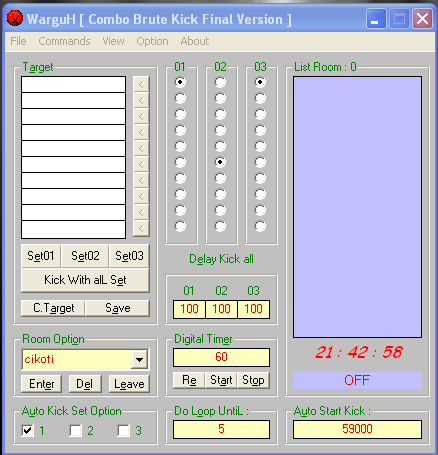The width and height of the screenshot is (438, 455).
Task: Click the arrow button beside fourth Target row
Action: 141,132
